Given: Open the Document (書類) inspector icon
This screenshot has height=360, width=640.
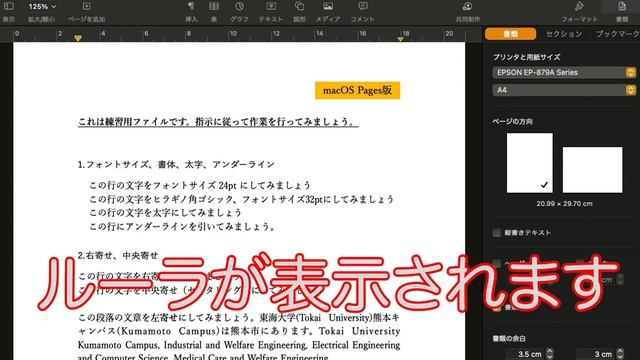Looking at the screenshot, I should coord(622,6).
